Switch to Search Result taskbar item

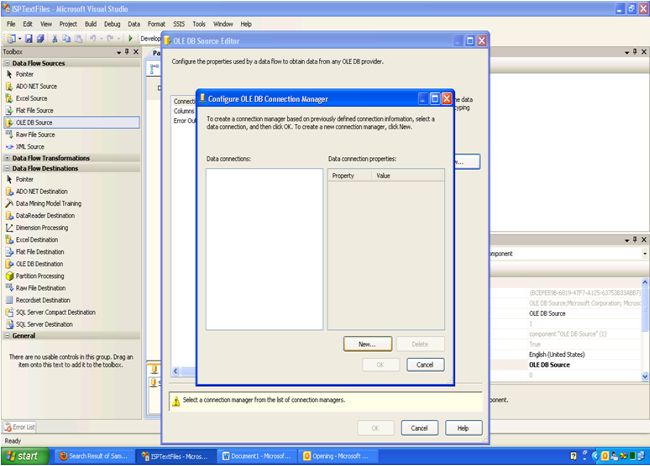click(95, 456)
